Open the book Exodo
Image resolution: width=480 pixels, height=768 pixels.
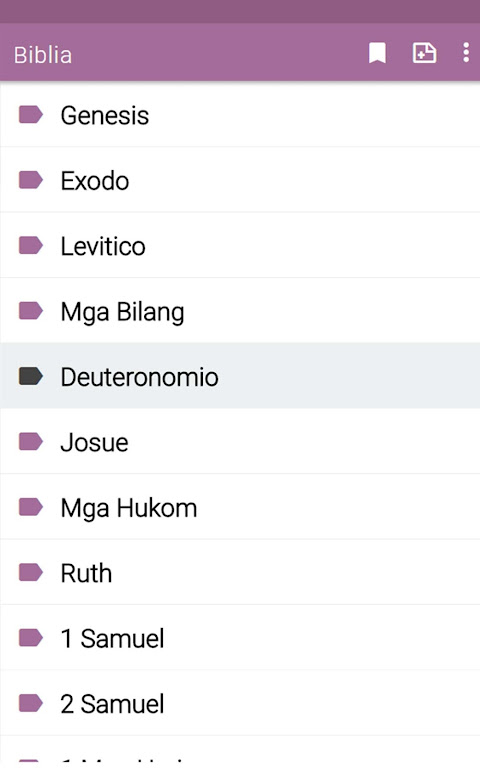[240, 180]
